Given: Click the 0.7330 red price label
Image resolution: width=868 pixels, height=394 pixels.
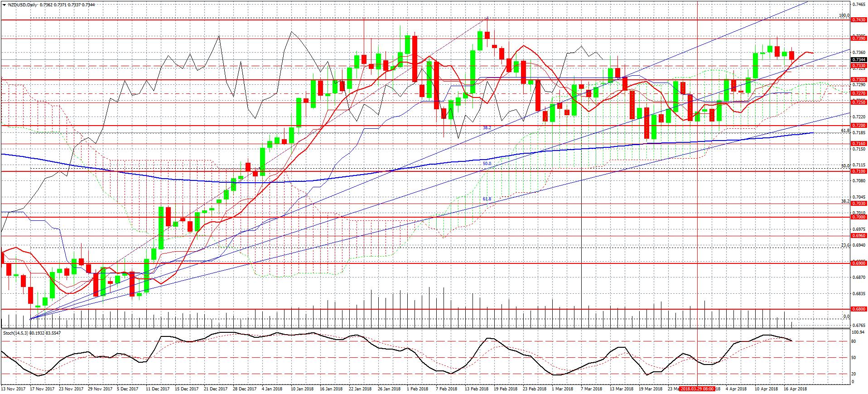Looking at the screenshot, I should tap(859, 66).
